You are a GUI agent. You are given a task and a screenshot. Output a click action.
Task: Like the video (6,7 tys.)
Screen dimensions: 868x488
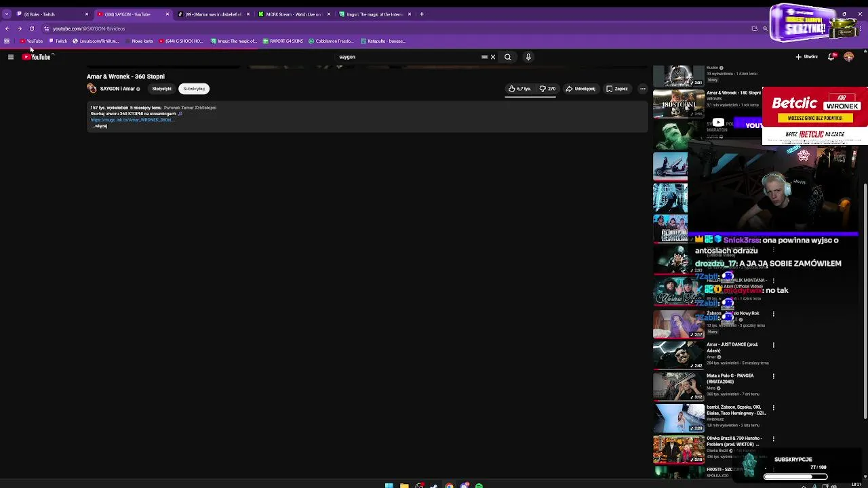point(519,89)
